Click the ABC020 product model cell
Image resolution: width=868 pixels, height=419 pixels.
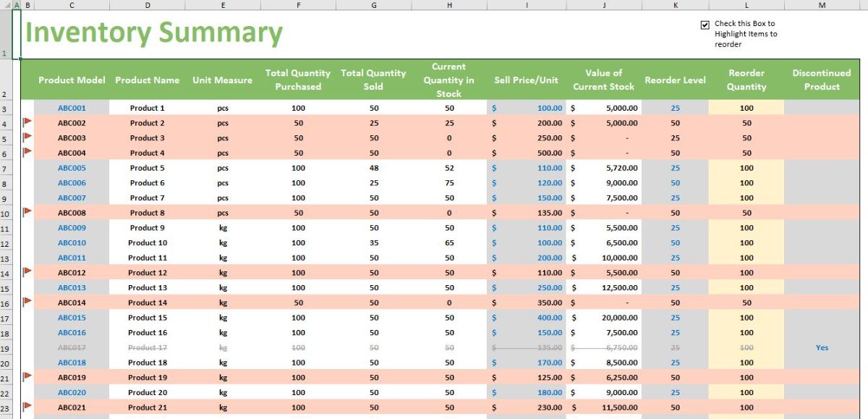(72, 392)
